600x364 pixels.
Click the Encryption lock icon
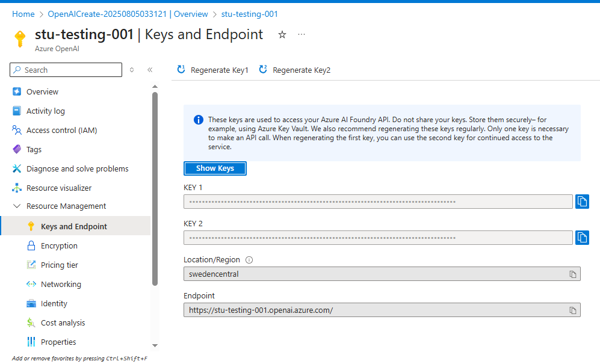[31, 245]
